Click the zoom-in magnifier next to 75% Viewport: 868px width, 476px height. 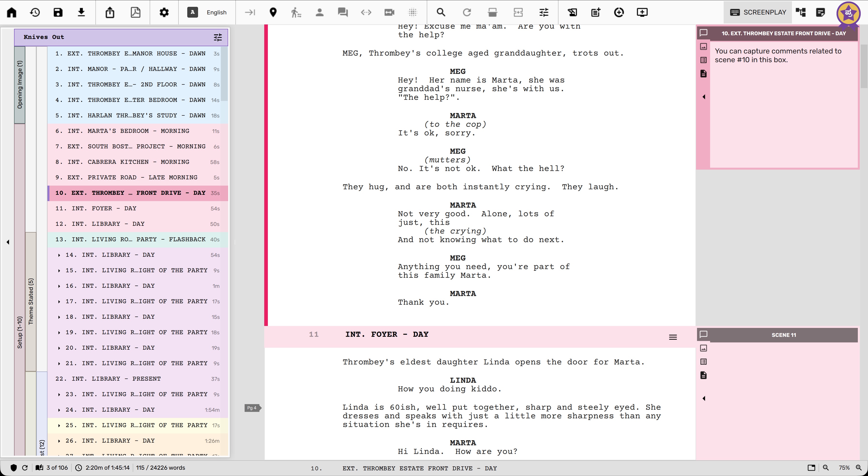click(859, 468)
